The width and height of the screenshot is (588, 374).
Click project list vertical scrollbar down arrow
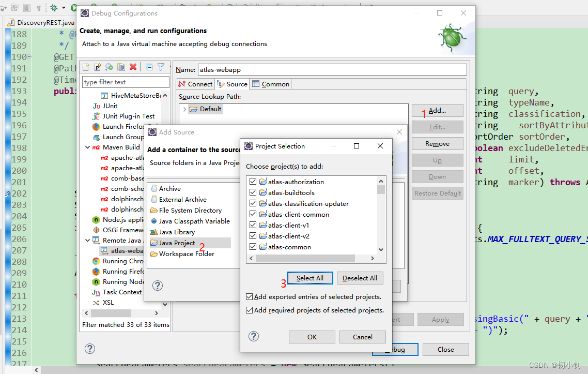[381, 250]
